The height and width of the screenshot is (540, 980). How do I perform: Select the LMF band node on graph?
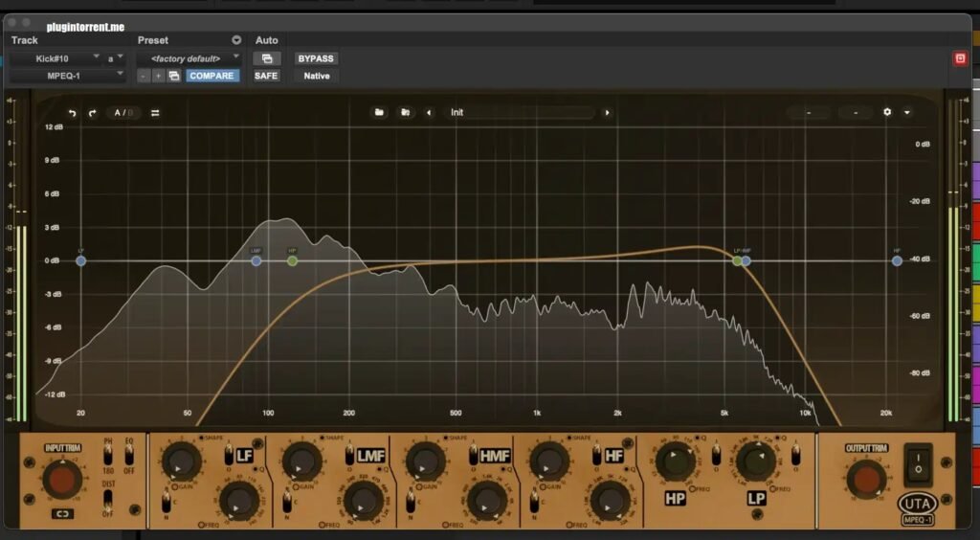tap(256, 261)
